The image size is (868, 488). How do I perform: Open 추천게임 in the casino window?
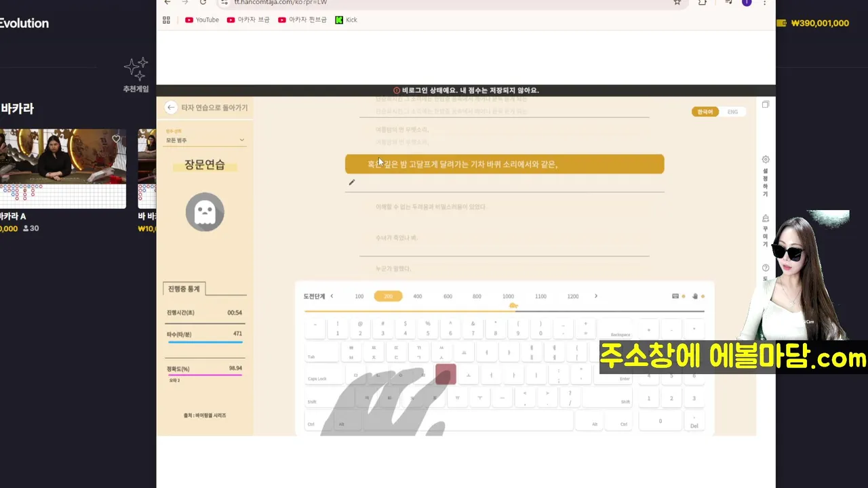click(x=136, y=75)
